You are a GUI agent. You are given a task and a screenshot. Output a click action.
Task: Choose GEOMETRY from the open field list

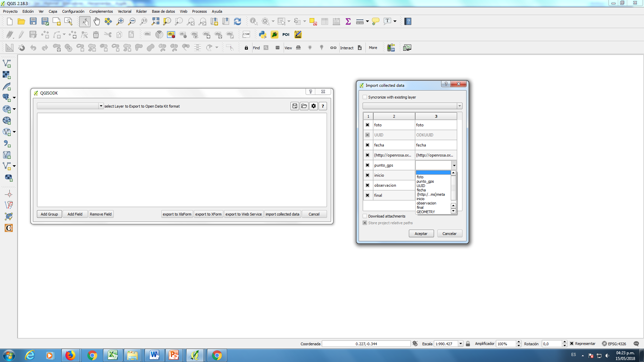click(426, 212)
